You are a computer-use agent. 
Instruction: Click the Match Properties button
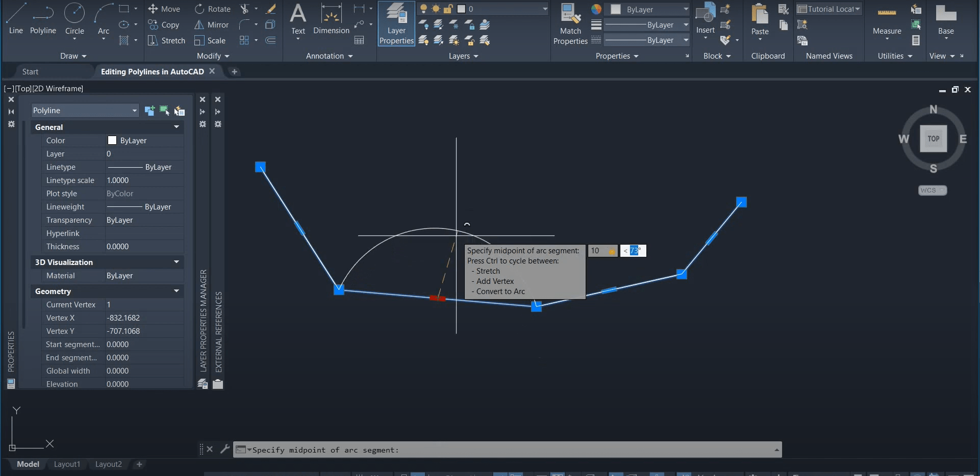(x=570, y=23)
